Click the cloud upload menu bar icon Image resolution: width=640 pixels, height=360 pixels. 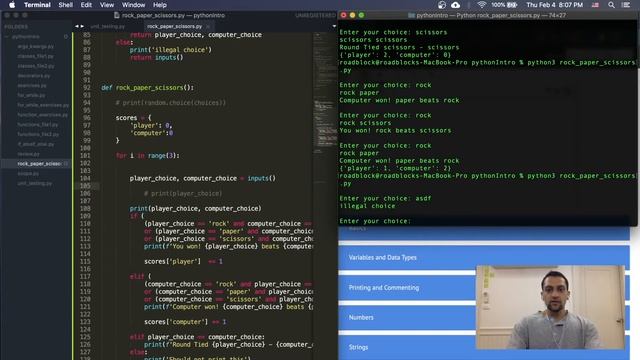[x=456, y=5]
